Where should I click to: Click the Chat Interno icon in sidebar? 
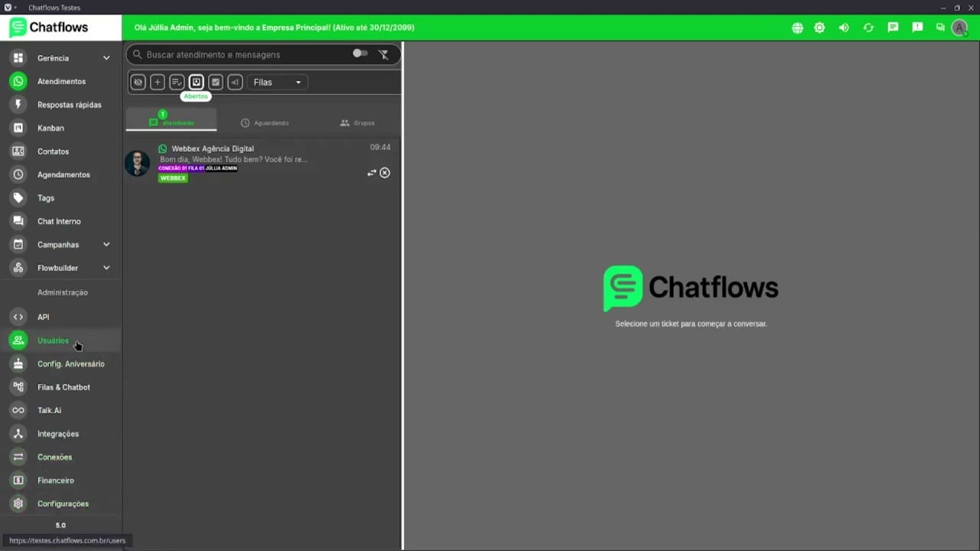point(18,221)
